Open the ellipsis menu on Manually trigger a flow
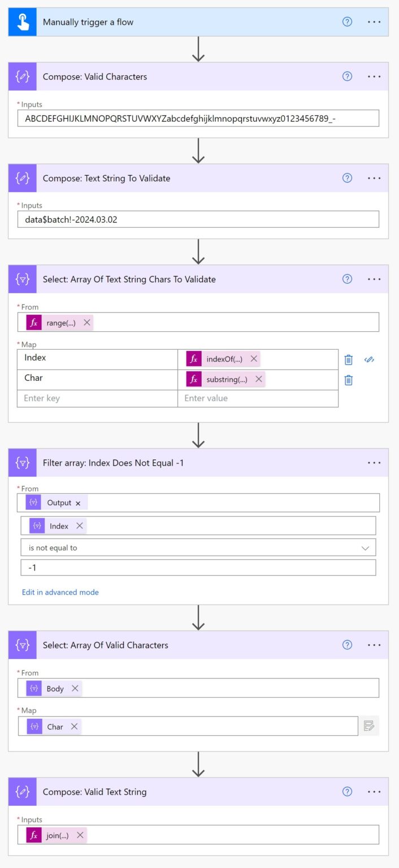The height and width of the screenshot is (868, 399). point(374,21)
